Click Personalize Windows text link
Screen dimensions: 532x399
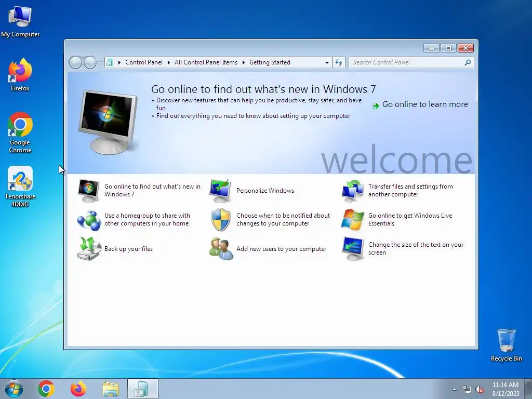265,191
